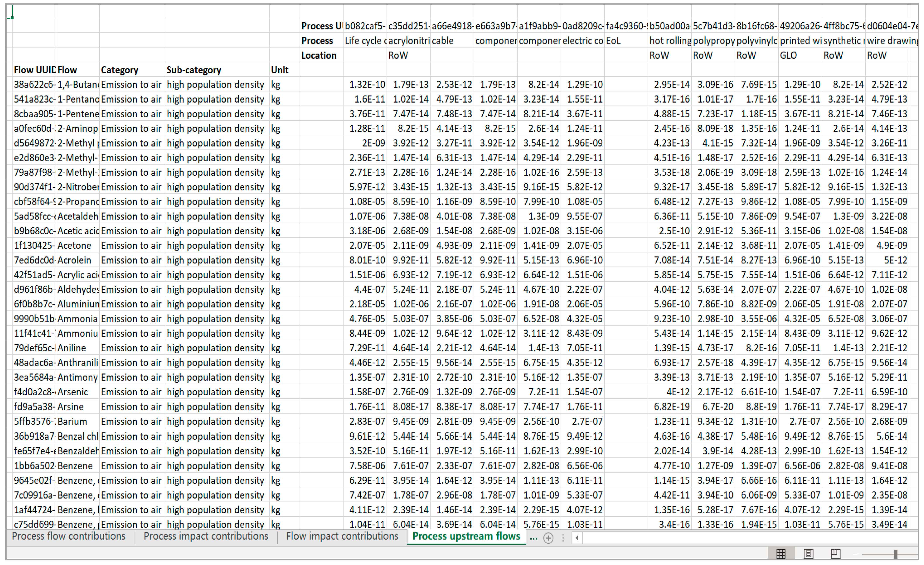Select the Location label cell
The height and width of the screenshot is (565, 924).
pyautogui.click(x=321, y=55)
